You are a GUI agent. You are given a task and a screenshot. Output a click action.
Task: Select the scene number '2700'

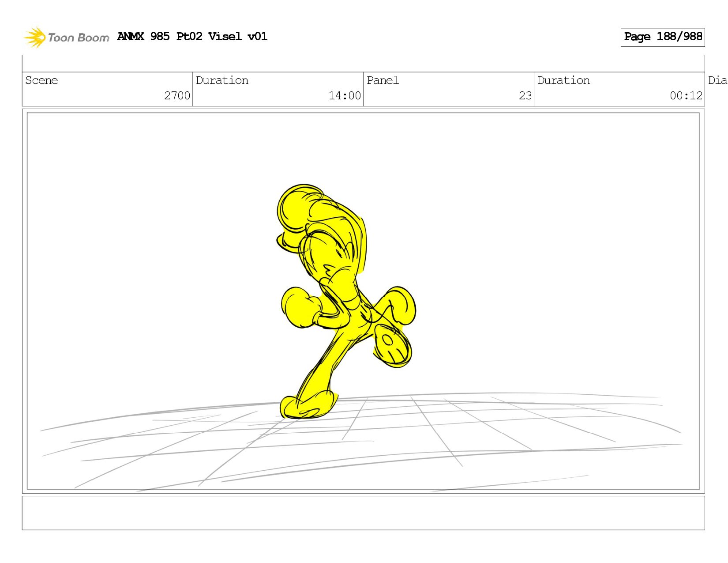(x=177, y=96)
